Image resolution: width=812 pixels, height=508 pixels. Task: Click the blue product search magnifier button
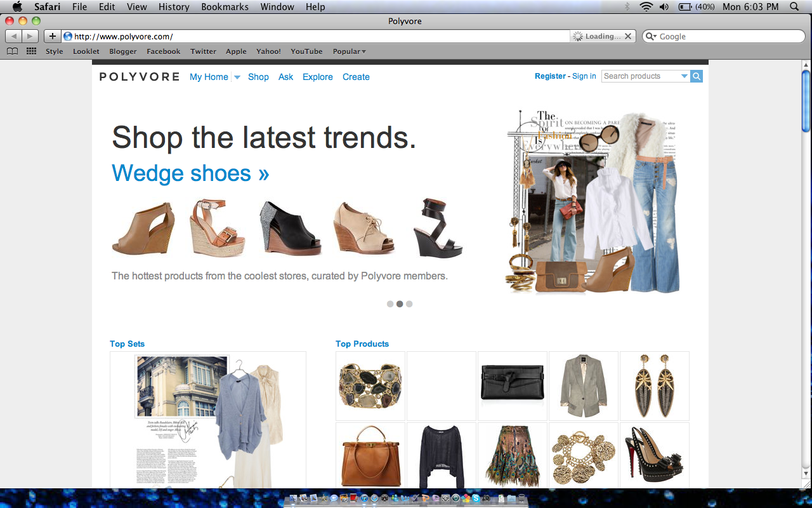pos(696,76)
